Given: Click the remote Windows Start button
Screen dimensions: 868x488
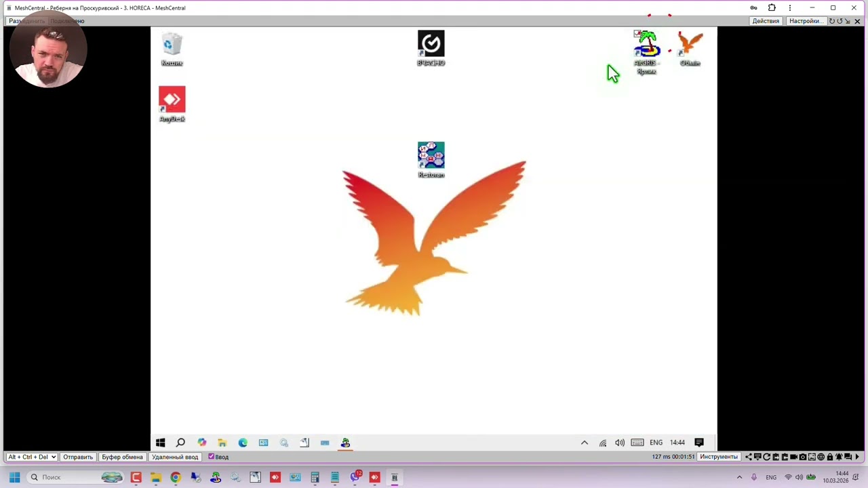Looking at the screenshot, I should [161, 443].
